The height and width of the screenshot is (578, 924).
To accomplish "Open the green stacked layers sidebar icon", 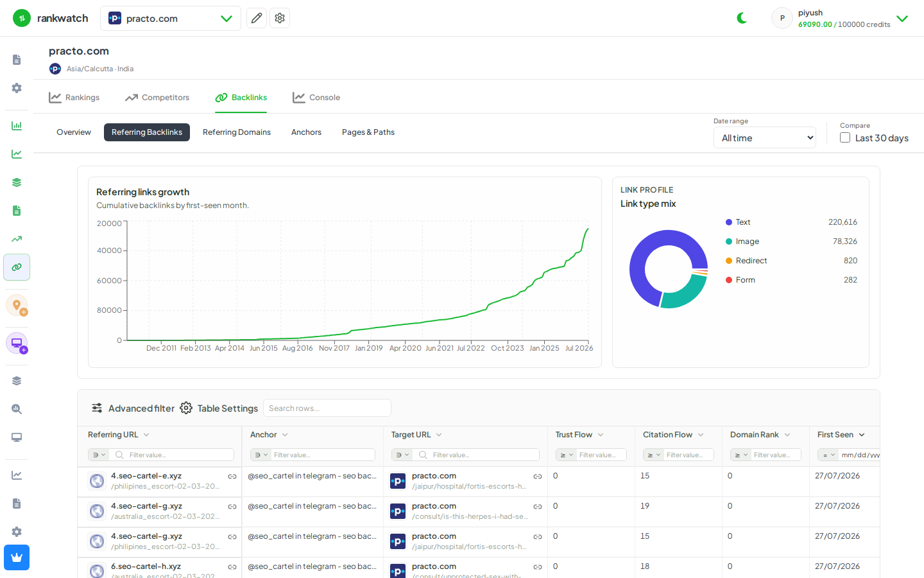I will click(17, 182).
